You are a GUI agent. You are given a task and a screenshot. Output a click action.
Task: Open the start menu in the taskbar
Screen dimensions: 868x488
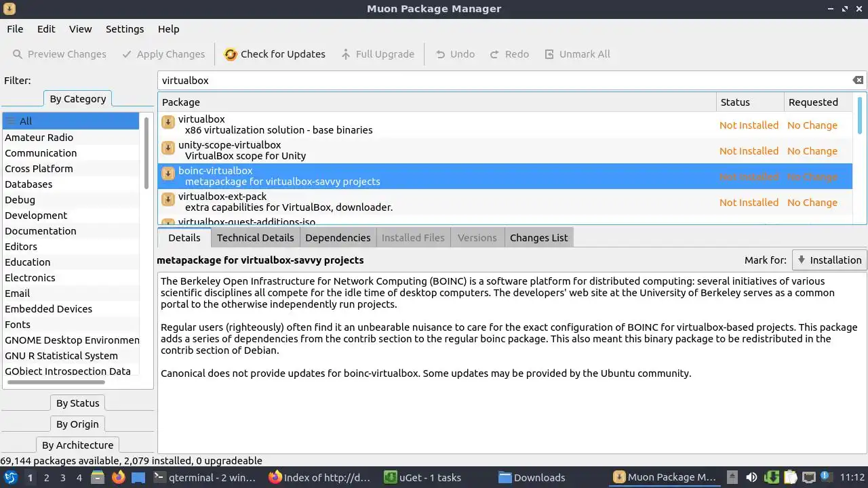10,477
